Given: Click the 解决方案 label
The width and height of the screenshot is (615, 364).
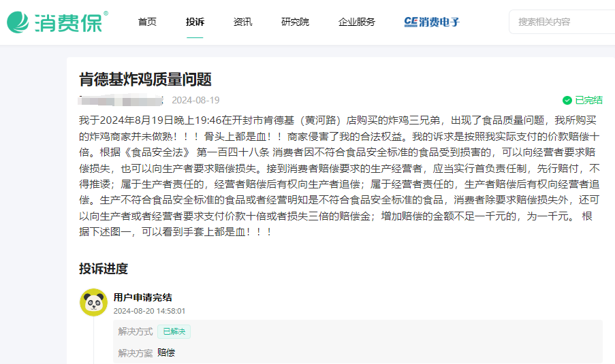Looking at the screenshot, I should 136,353.
